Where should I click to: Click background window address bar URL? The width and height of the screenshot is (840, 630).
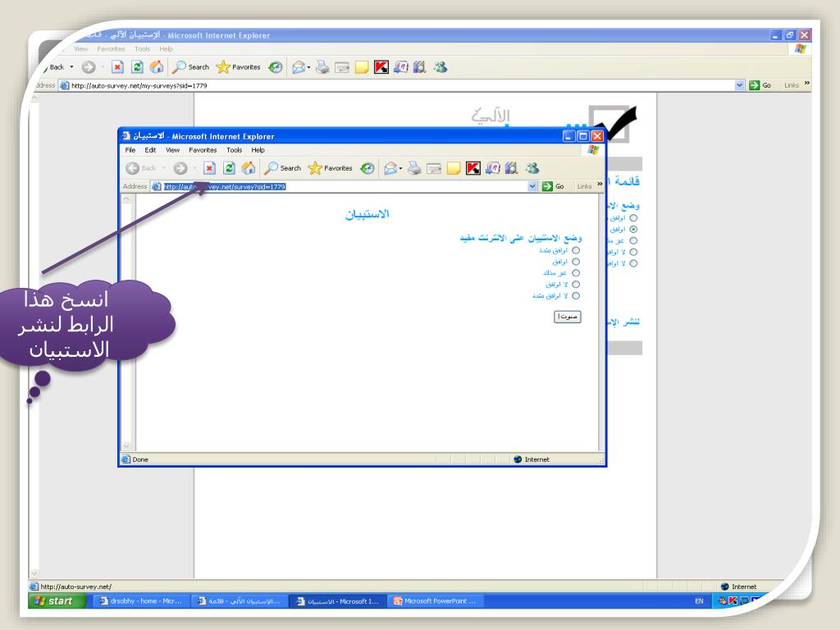139,85
